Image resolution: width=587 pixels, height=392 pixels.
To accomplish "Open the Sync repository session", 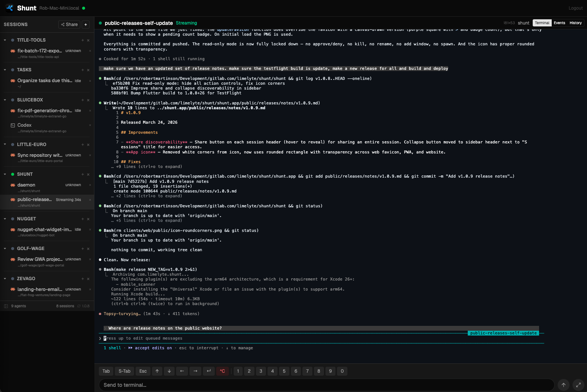I will (x=47, y=158).
